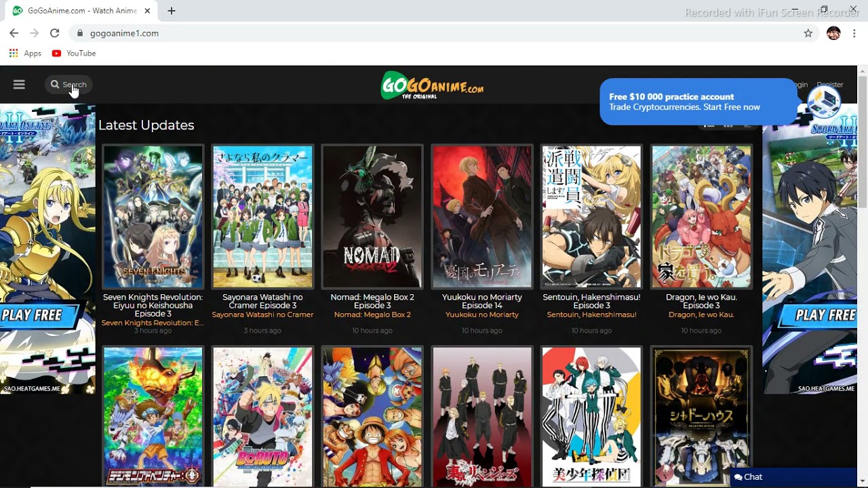Open Shadows House poster thumbnail
This screenshot has height=488, width=868.
(701, 417)
